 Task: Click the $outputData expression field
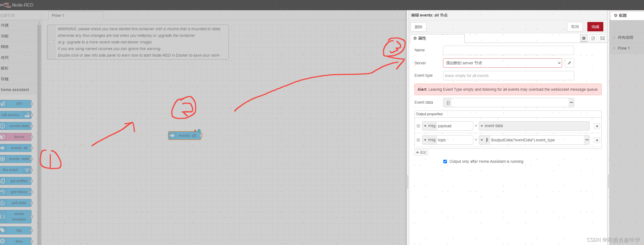tap(537, 140)
